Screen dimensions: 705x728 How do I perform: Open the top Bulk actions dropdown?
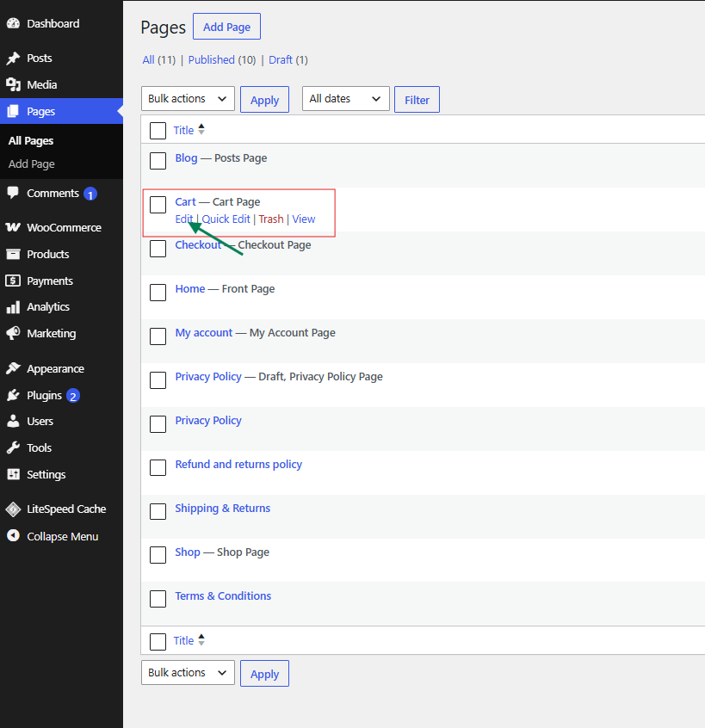[x=188, y=98]
